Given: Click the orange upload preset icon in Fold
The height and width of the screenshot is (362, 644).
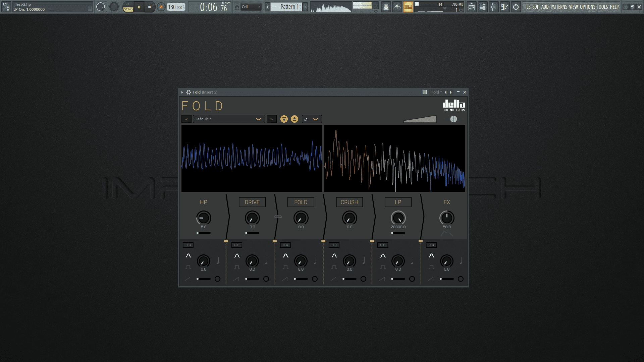Looking at the screenshot, I should pos(294,119).
